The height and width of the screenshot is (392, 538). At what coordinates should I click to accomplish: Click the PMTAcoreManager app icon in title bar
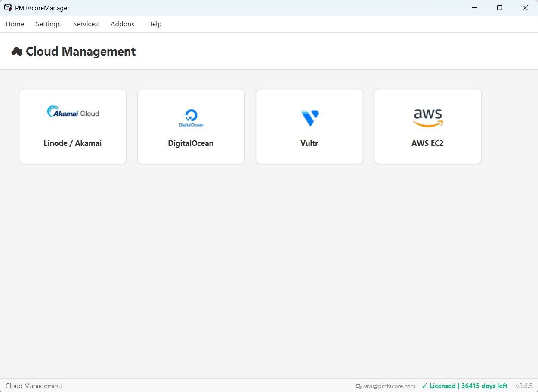[x=8, y=8]
